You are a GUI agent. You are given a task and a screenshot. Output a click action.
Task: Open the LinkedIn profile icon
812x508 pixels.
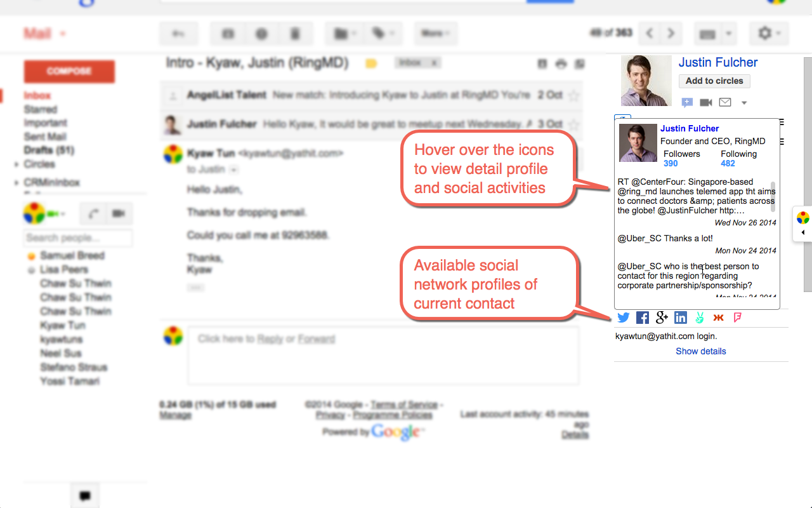pyautogui.click(x=681, y=317)
